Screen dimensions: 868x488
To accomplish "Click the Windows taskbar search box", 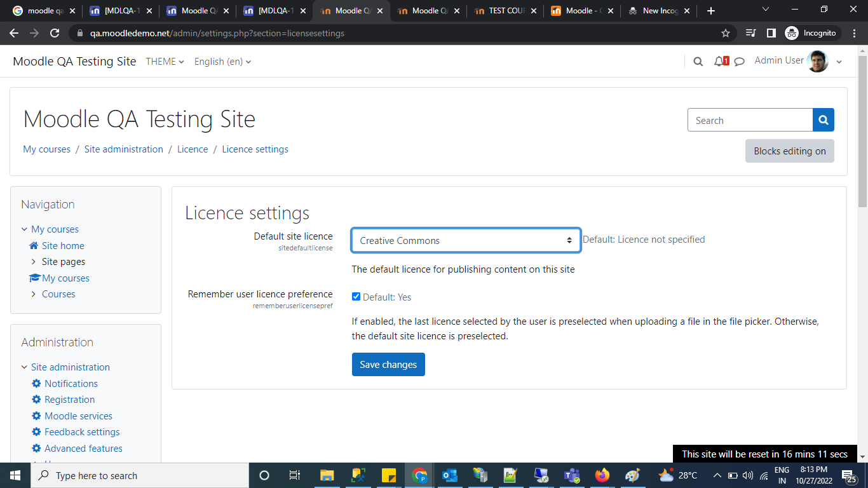I will click(139, 475).
